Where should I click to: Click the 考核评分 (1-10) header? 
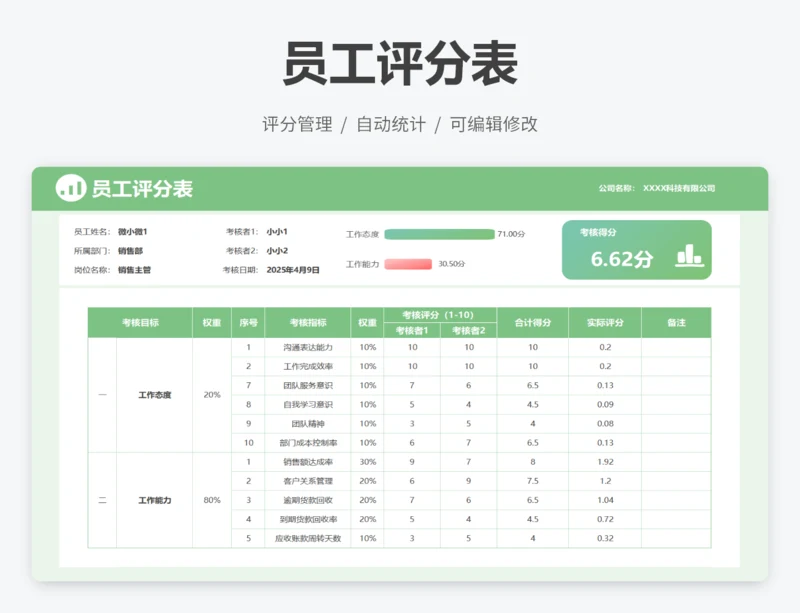pyautogui.click(x=438, y=315)
